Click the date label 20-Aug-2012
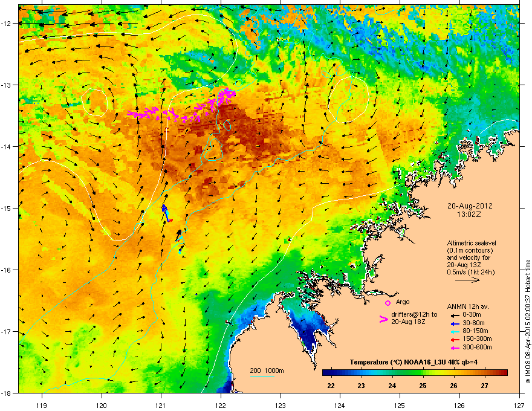 (x=470, y=206)
